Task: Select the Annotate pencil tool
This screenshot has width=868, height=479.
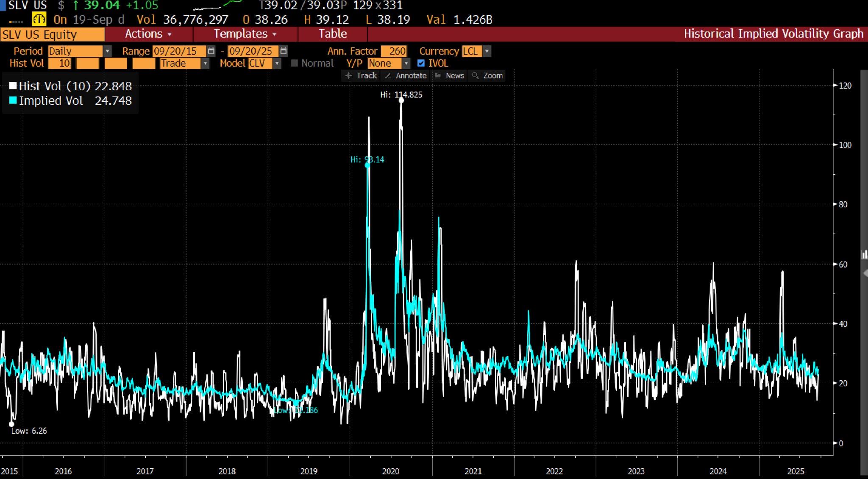Action: 406,75
